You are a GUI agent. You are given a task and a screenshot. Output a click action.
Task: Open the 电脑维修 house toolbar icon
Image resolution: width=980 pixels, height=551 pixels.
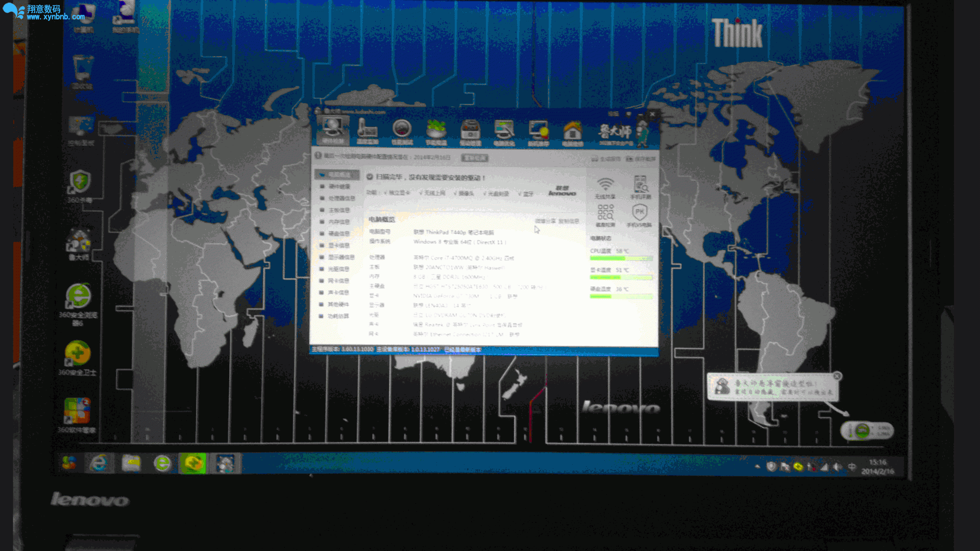click(573, 134)
